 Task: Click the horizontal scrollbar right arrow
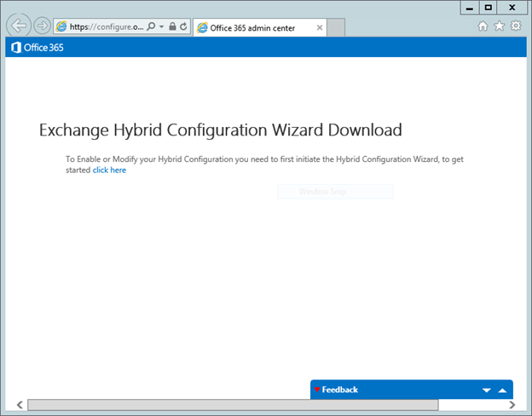point(512,405)
